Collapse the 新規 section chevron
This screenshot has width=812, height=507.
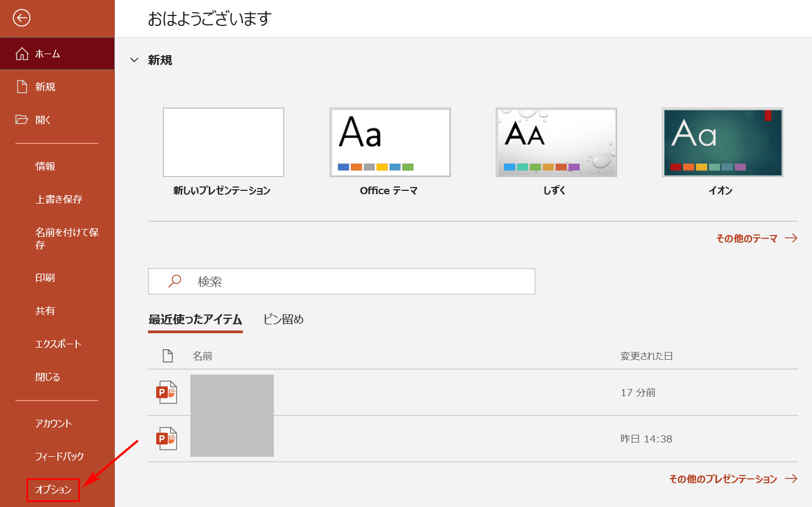click(134, 60)
